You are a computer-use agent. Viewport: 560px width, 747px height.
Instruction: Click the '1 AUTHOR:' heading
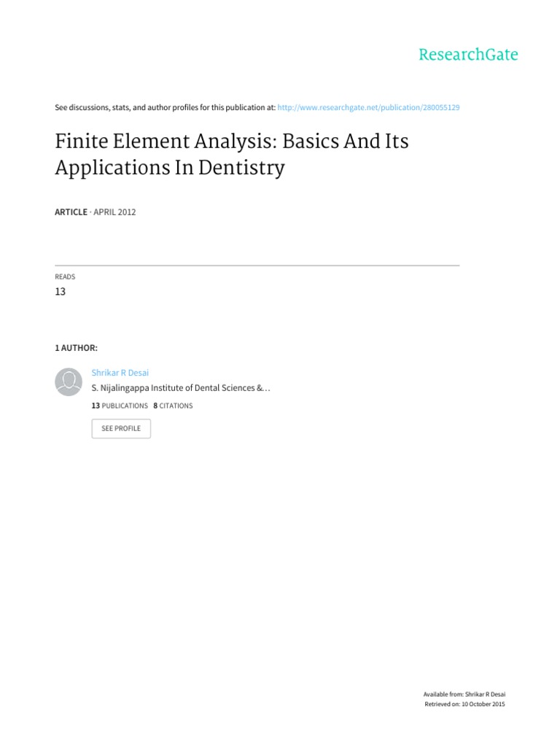76,349
